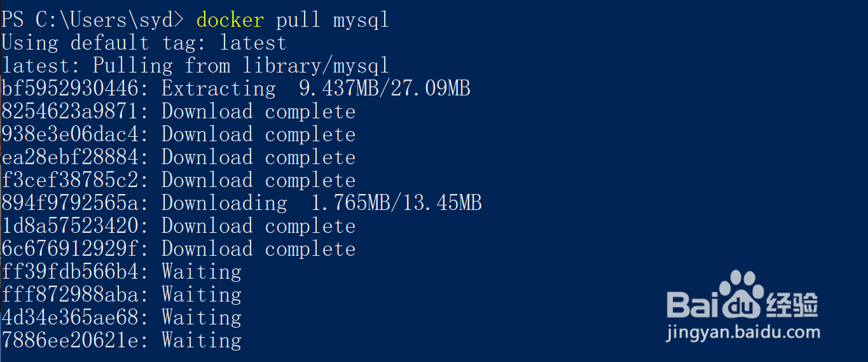868x362 pixels.
Task: Click the Downloading 1.765MB/13.45MB progress text
Action: coord(321,203)
